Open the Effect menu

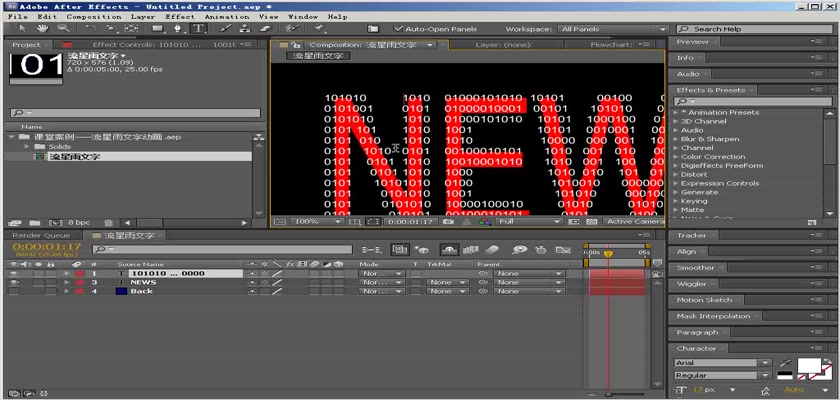click(x=180, y=17)
